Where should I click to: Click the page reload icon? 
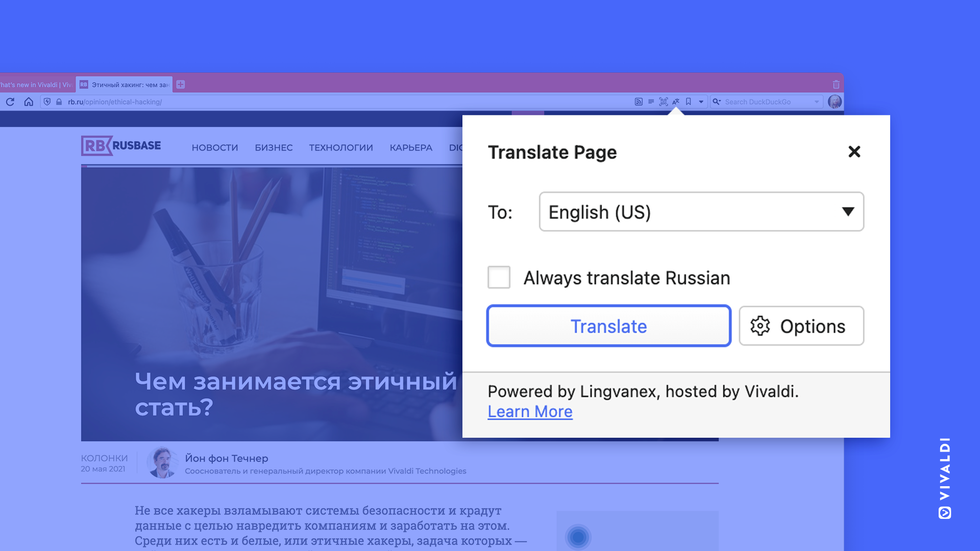[9, 102]
